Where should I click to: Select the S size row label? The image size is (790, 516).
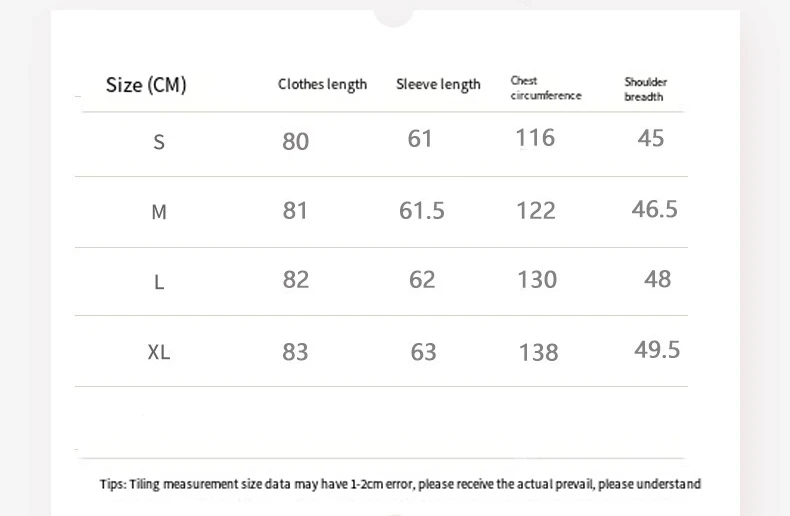coord(159,142)
